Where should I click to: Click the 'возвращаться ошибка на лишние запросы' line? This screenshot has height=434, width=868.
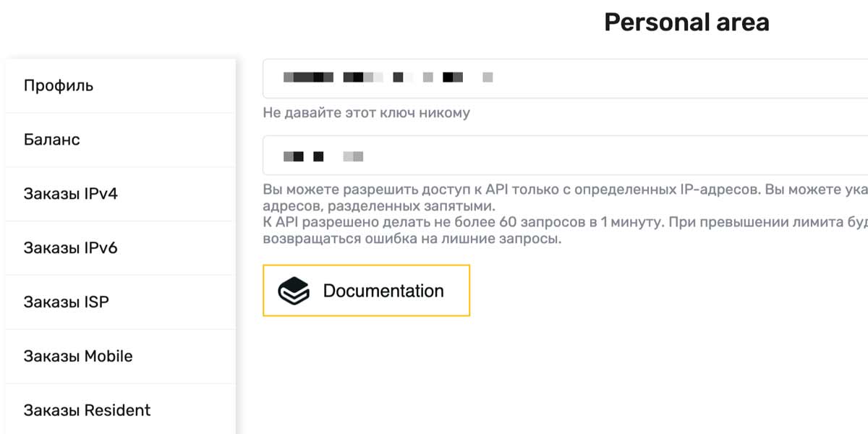(412, 239)
